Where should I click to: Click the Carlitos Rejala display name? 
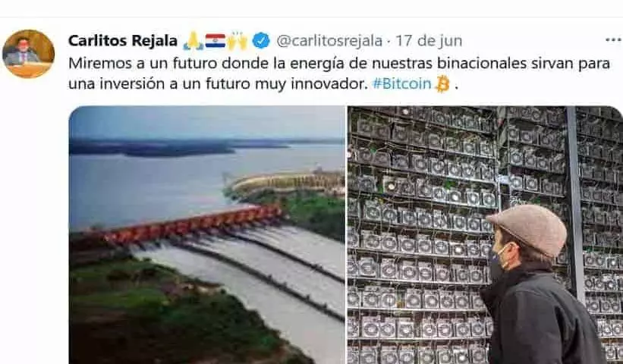click(x=123, y=41)
